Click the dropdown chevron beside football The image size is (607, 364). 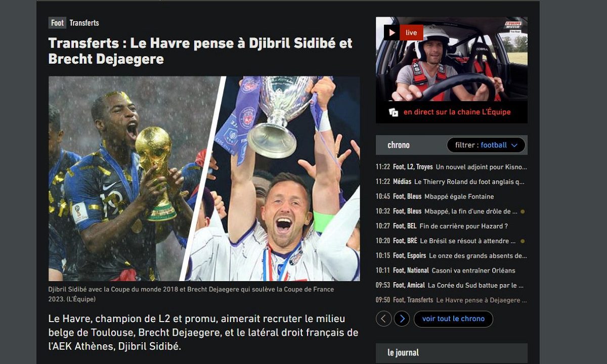pyautogui.click(x=514, y=146)
